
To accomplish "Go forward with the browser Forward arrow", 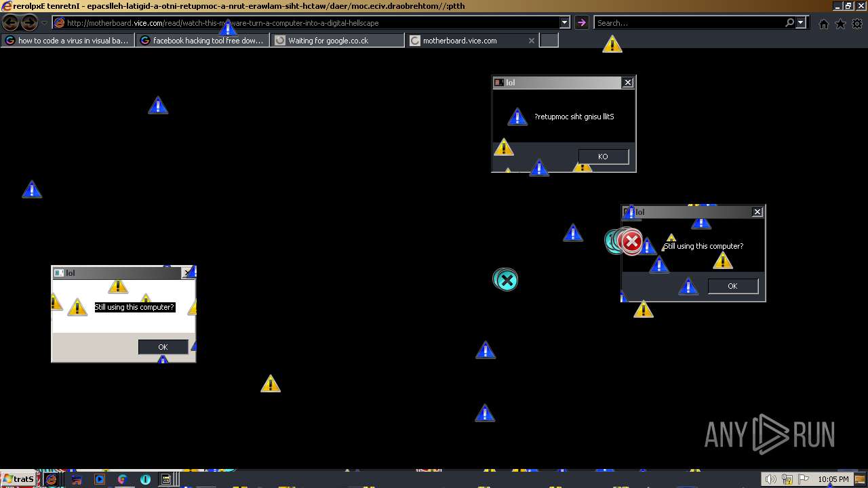I will 29,23.
